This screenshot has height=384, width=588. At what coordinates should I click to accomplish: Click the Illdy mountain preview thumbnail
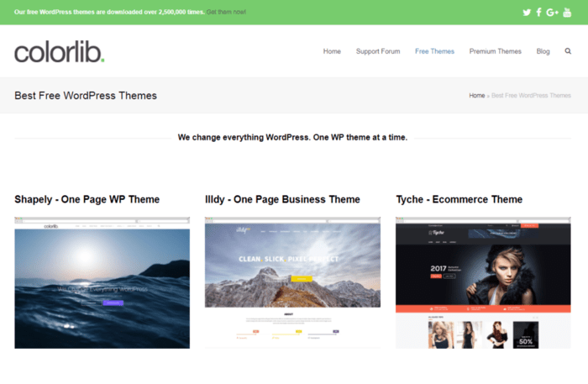point(292,282)
